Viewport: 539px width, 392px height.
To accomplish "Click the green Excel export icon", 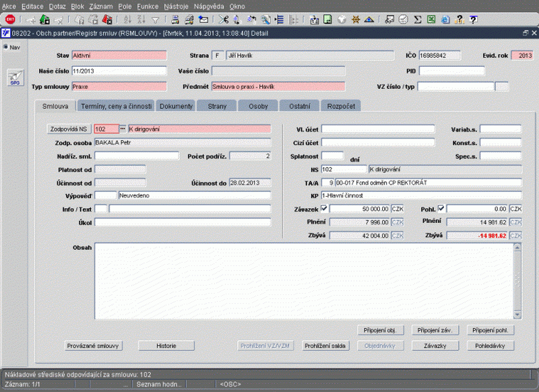I will (431, 20).
